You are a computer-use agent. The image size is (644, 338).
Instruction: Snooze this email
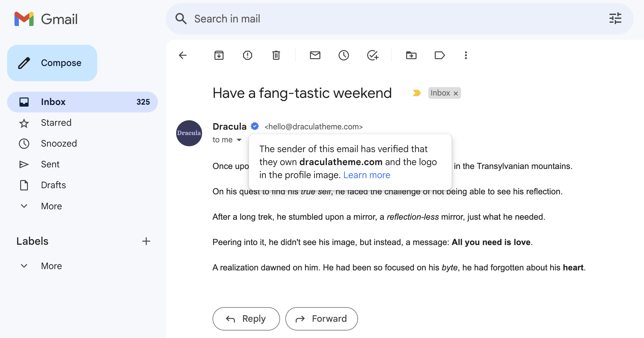point(344,55)
